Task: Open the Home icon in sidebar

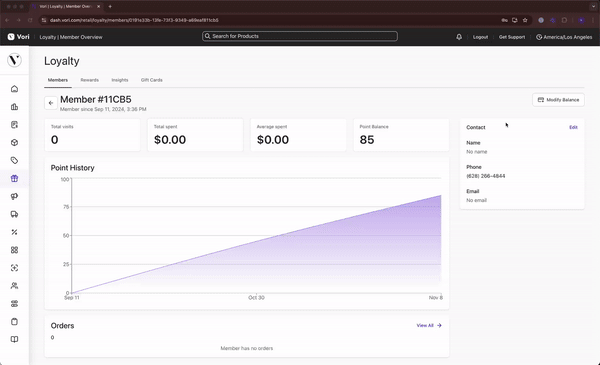Action: point(14,89)
